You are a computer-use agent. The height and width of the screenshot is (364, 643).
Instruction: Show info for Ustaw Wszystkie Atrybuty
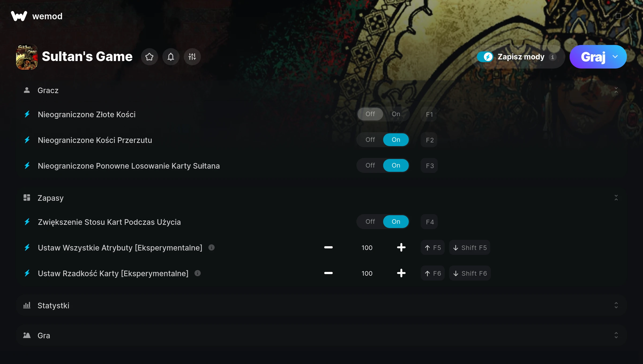211,248
